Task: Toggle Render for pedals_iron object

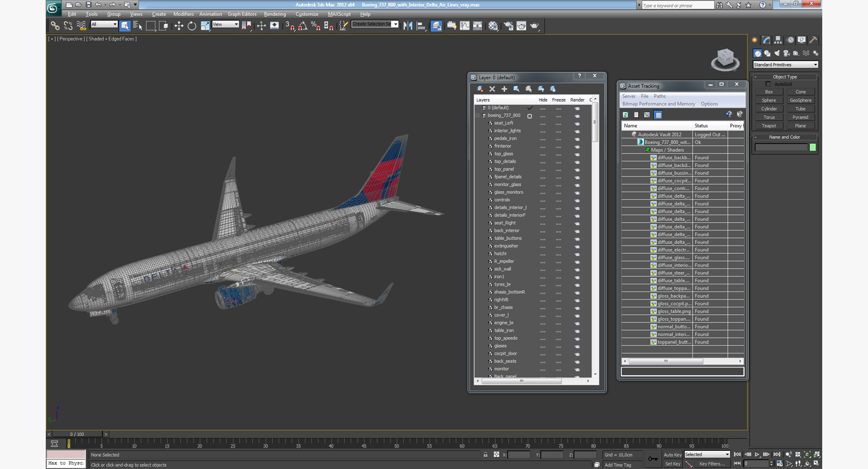Action: point(577,138)
